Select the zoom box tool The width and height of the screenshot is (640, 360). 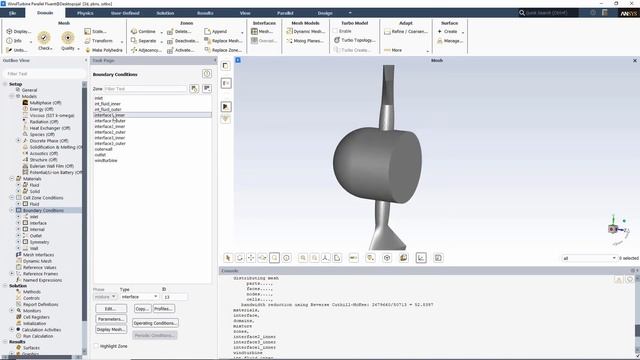[275, 258]
